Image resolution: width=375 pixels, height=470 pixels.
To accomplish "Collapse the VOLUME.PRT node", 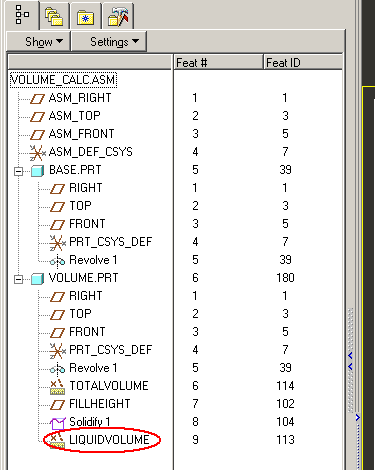I will pos(19,279).
